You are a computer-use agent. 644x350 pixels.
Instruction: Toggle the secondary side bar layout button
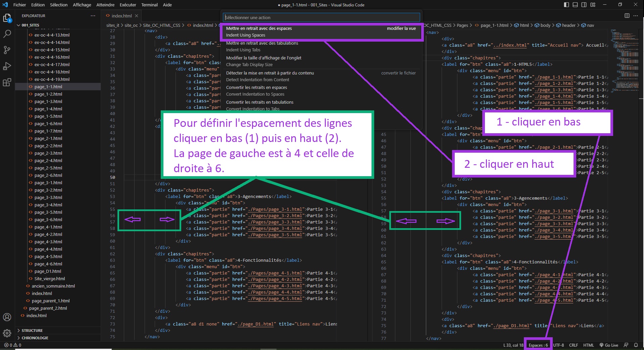(584, 5)
